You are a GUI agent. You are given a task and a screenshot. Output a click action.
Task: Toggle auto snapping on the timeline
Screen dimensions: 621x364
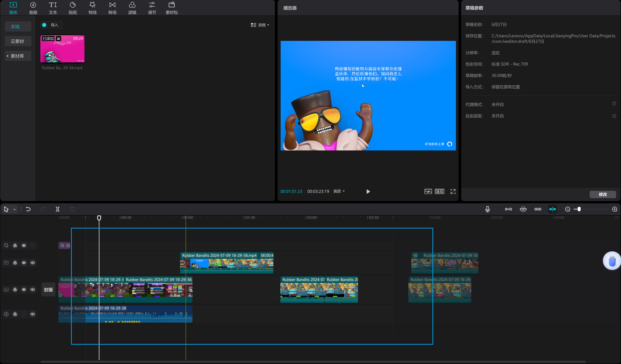click(523, 209)
